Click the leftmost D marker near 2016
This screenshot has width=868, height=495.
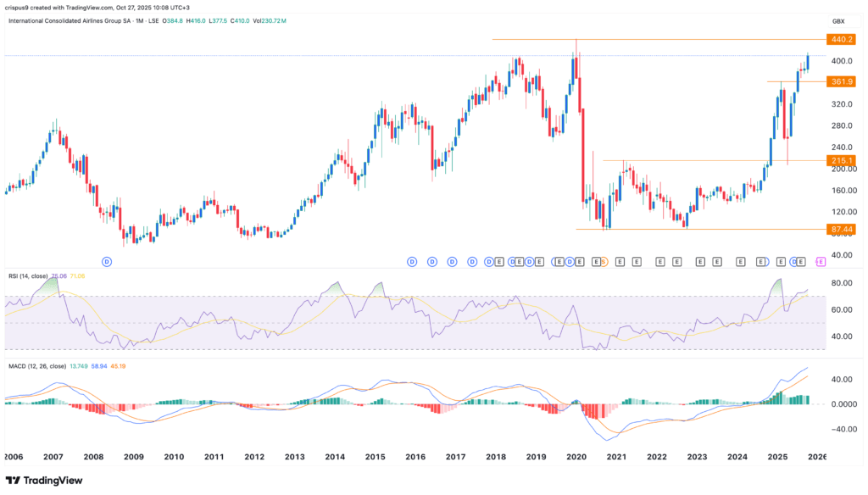tap(412, 262)
